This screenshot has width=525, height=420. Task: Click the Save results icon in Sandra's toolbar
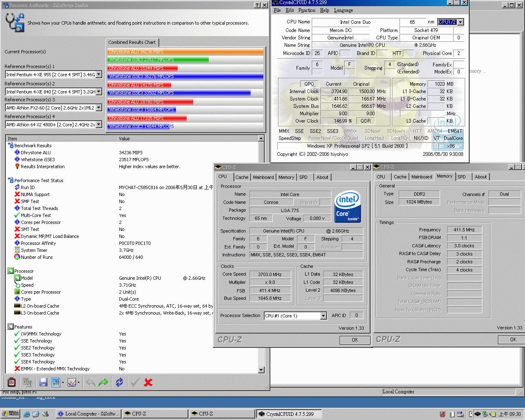[x=43, y=382]
